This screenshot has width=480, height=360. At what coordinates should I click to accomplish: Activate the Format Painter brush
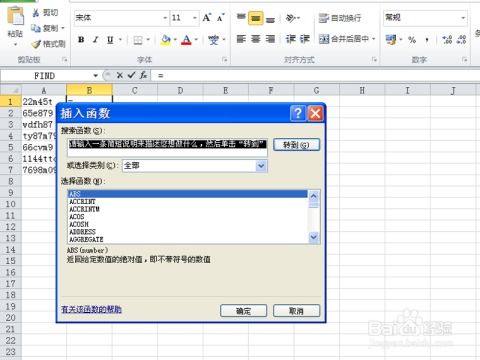click(x=36, y=44)
